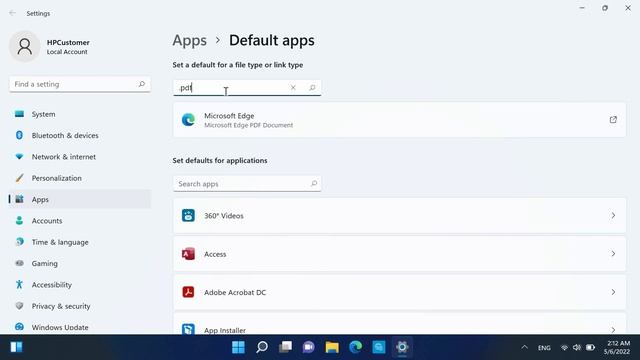Screen dimensions: 640x360
Task: Open the Access defaults row
Action: [x=399, y=254]
